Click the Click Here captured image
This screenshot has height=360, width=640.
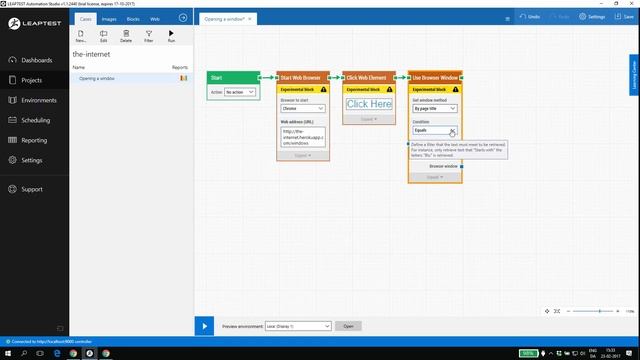click(369, 104)
